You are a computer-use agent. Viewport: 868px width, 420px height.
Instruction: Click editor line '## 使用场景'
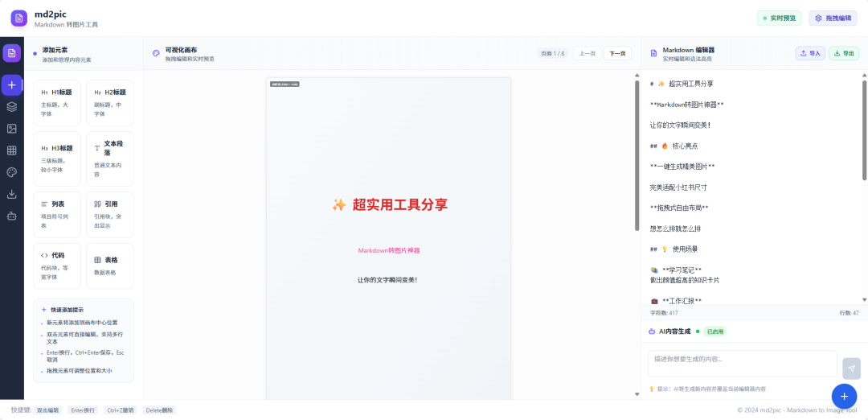(x=674, y=249)
